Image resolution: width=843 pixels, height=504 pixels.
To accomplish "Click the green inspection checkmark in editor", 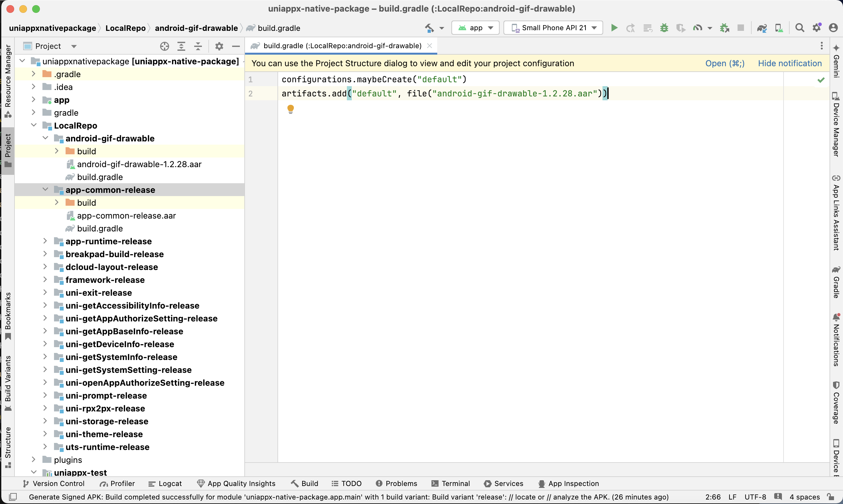I will tap(821, 80).
